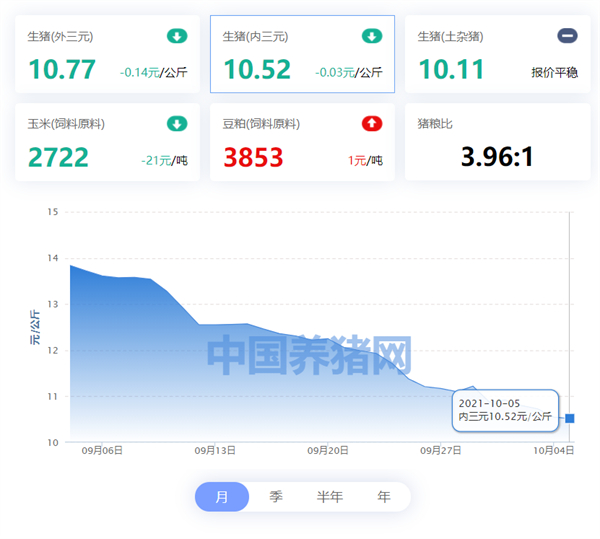This screenshot has width=600, height=539.
Task: Click the 3.96:1 ratio value
Action: tap(497, 157)
